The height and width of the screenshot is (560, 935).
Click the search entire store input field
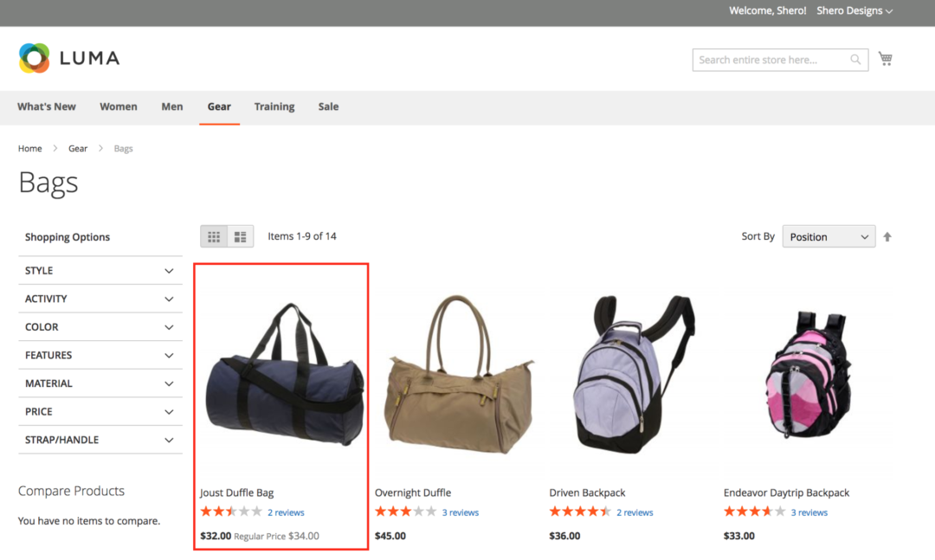[771, 59]
